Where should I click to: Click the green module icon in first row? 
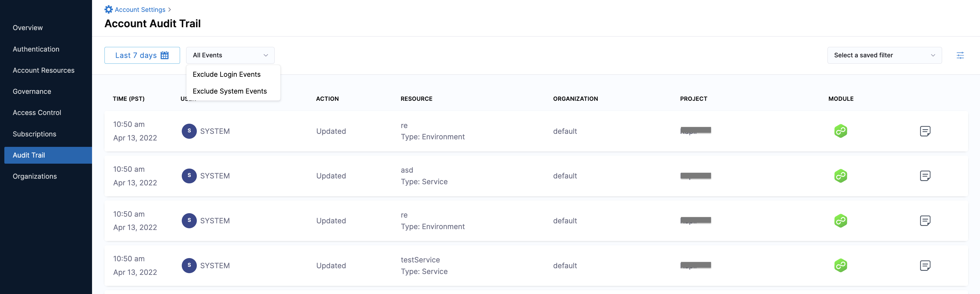pos(841,131)
